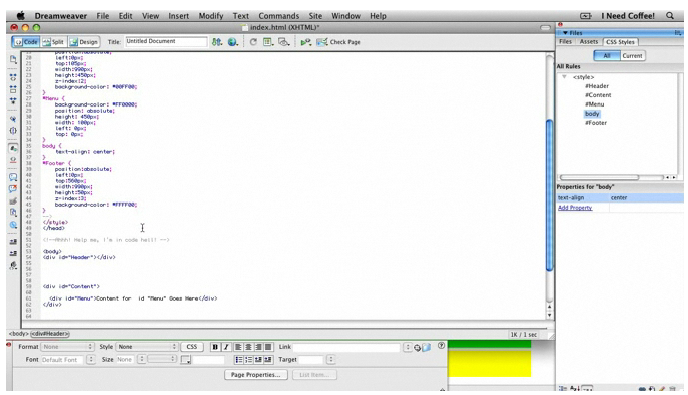
Task: Open the Spotlight search magnifier icon
Action: (x=670, y=16)
